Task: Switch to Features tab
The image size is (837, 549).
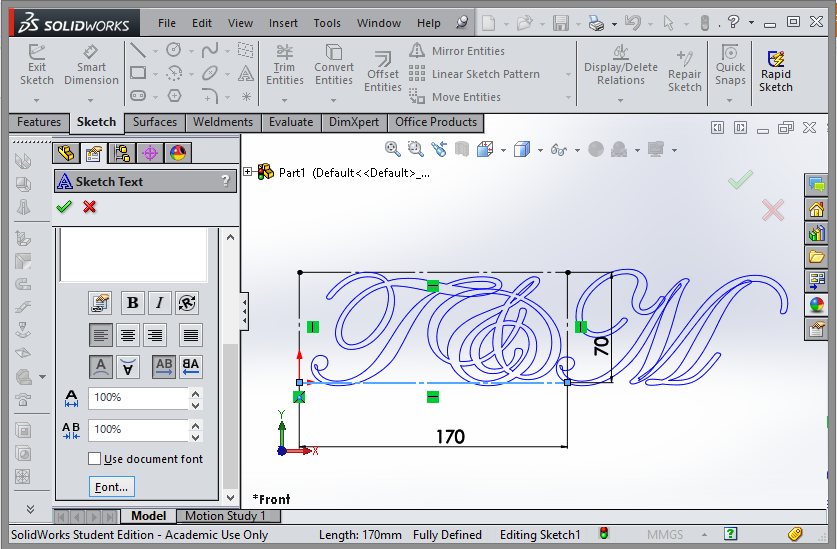Action: (x=39, y=122)
